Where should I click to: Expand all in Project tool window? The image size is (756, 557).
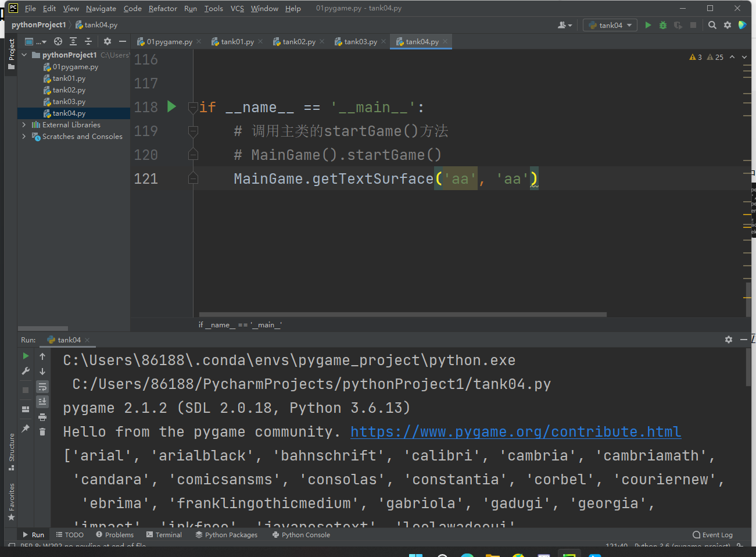click(73, 41)
